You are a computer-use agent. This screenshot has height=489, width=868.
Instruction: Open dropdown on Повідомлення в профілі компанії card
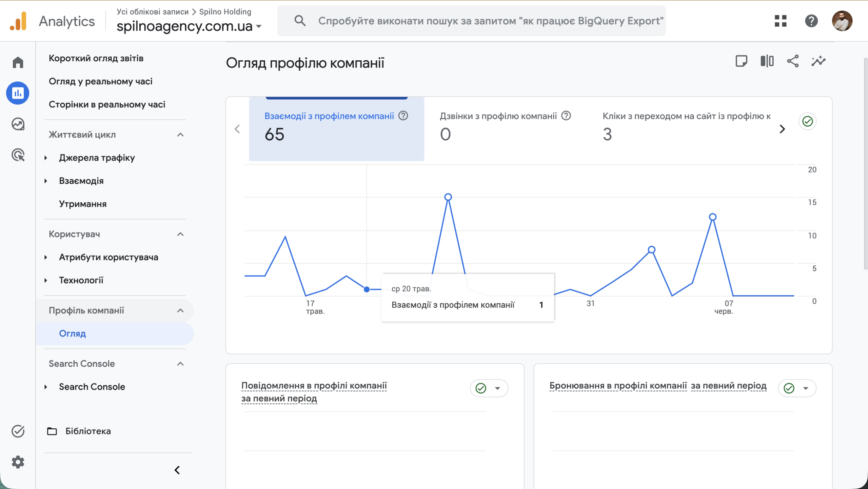(497, 388)
